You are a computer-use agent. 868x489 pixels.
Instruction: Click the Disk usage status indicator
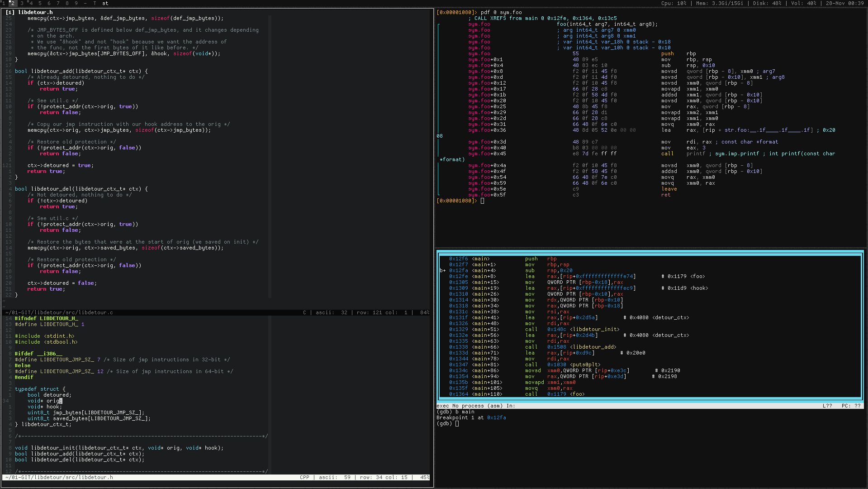[x=767, y=3]
